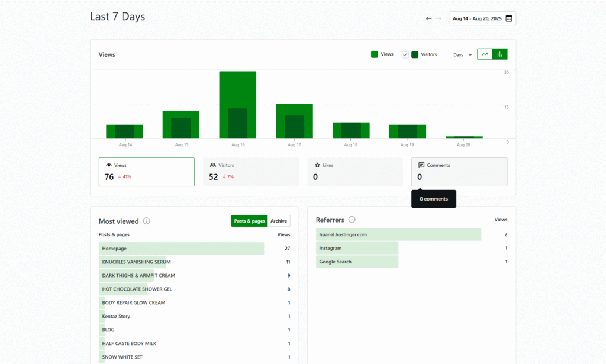Click the Comments speech bubble icon

click(421, 165)
